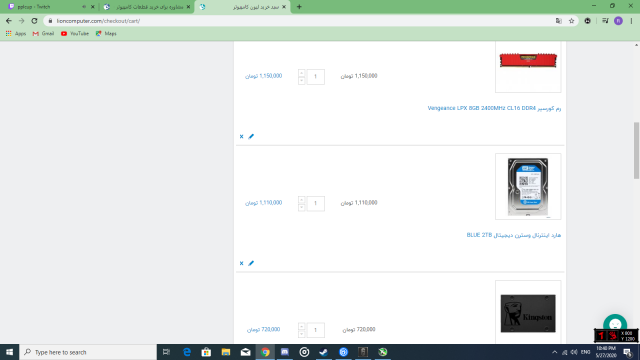Open File Explorer from the taskbar
This screenshot has height=360, width=640.
pyautogui.click(x=226, y=352)
